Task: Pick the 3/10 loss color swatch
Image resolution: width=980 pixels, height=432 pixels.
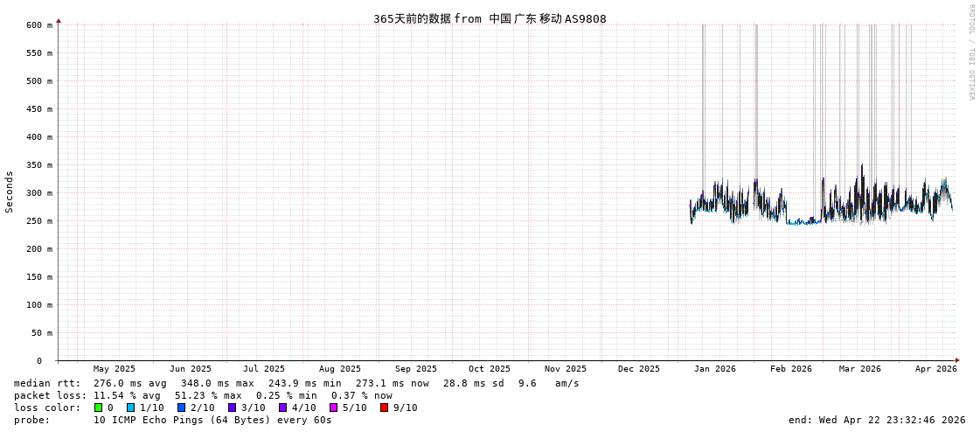Action: pos(232,408)
